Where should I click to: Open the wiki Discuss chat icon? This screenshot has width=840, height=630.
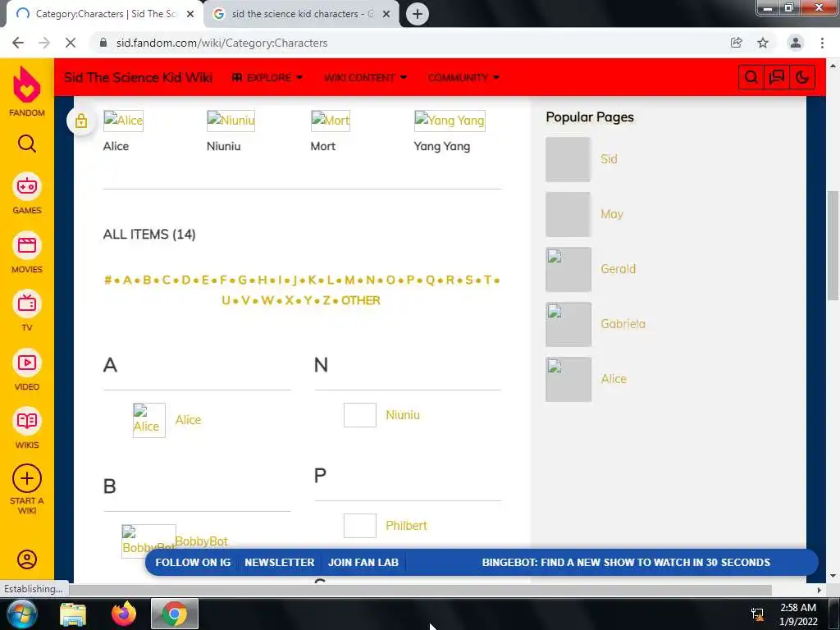(x=777, y=77)
